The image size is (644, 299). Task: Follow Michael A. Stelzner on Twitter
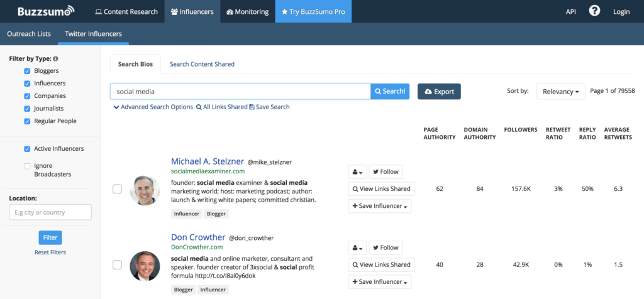[386, 172]
